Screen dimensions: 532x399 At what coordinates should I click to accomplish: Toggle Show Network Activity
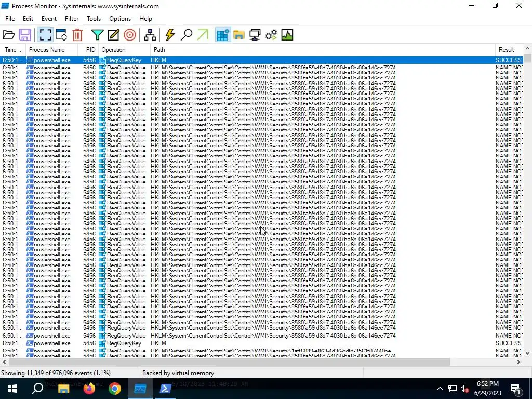click(x=255, y=35)
